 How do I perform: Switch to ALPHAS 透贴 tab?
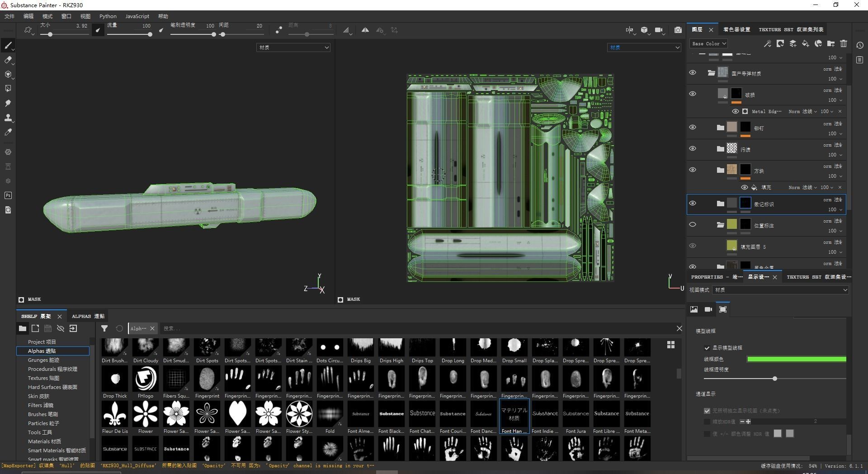(88, 316)
